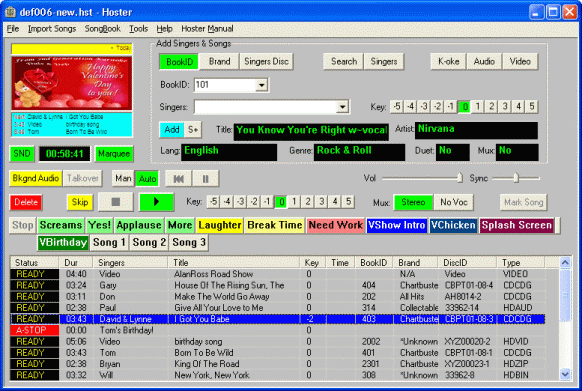Viewport: 582px width, 391px height.
Task: Click the Singers column header
Action: [x=130, y=263]
